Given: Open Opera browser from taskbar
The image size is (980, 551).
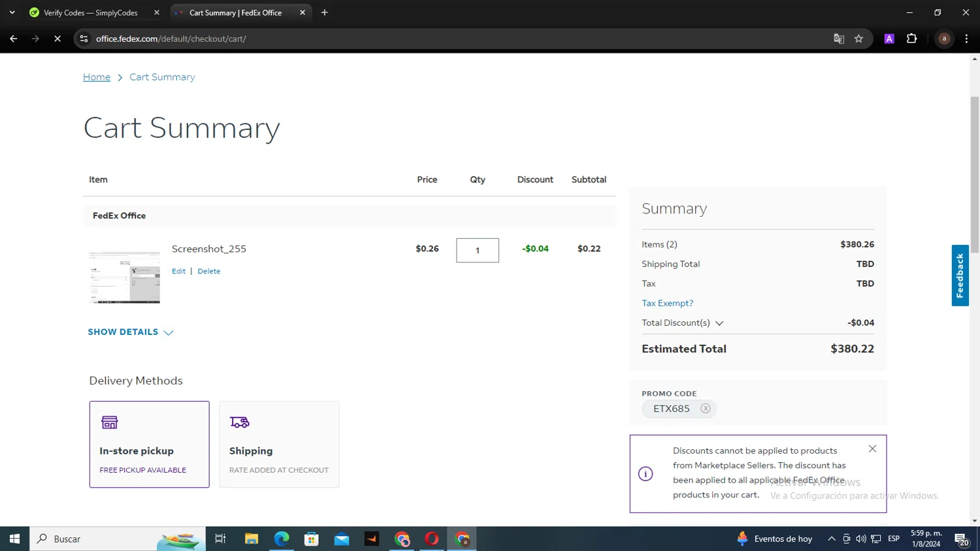Looking at the screenshot, I should pos(432,539).
